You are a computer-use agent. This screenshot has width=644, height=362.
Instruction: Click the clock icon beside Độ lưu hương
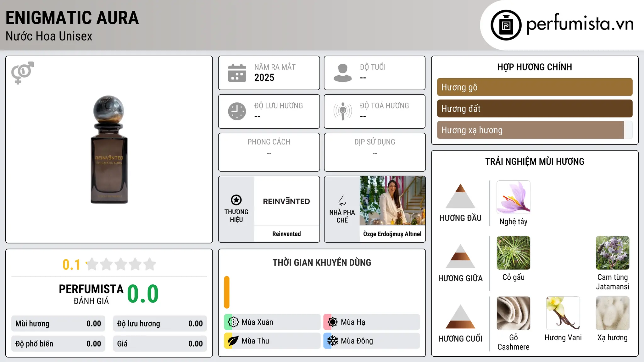[237, 111]
